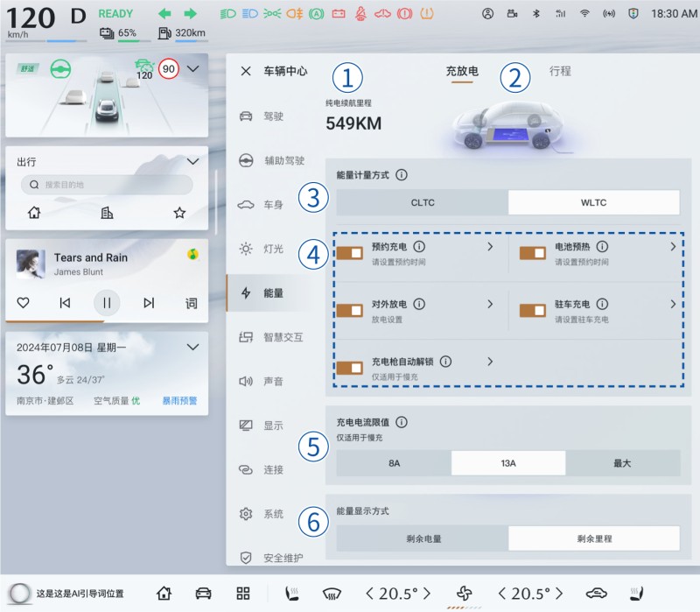Open the fan climate control
This screenshot has width=700, height=612.
pos(464,594)
